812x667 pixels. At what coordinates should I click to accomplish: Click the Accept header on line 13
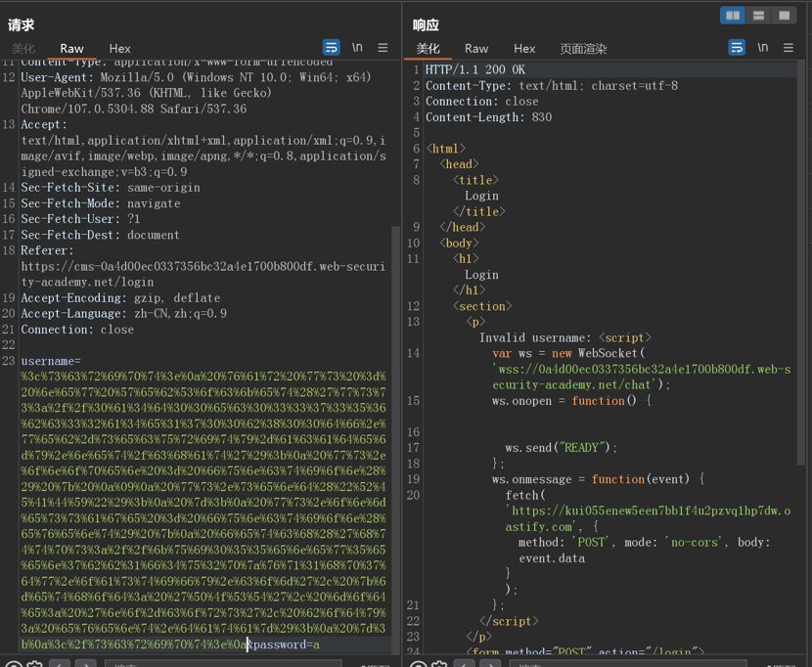pyautogui.click(x=44, y=124)
